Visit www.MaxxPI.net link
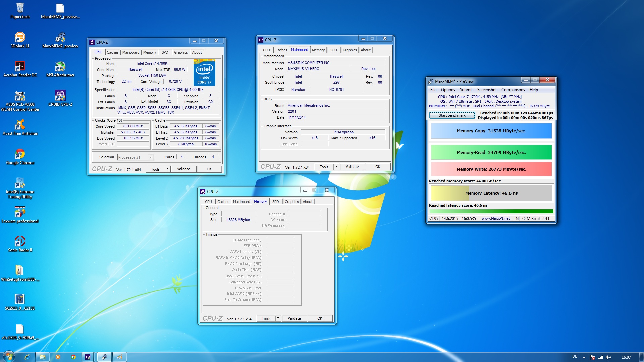The width and height of the screenshot is (644, 362). coord(496,219)
